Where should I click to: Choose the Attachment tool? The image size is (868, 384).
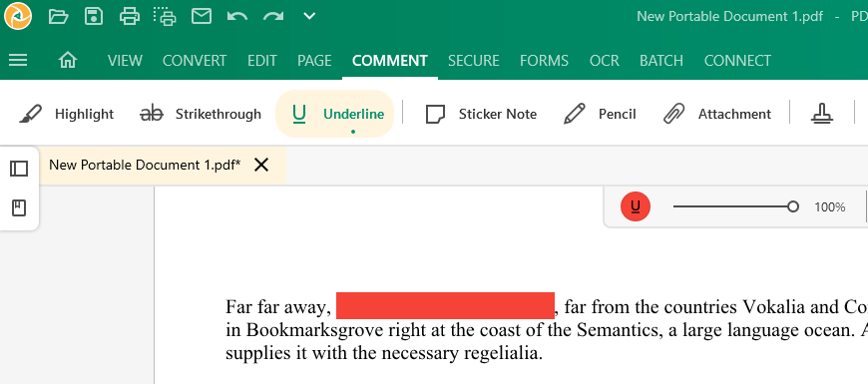coord(717,114)
